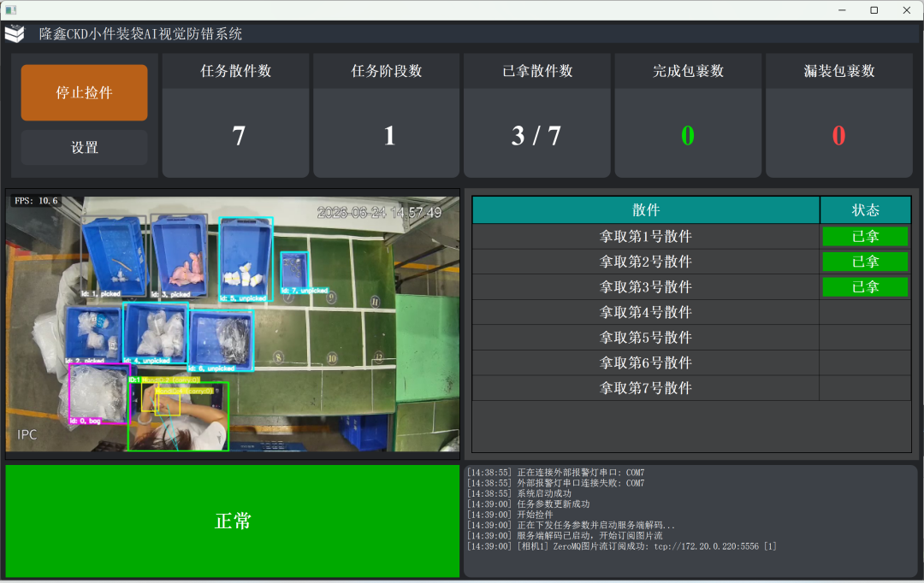Click the 状态 column header
The image size is (924, 583).
point(866,210)
